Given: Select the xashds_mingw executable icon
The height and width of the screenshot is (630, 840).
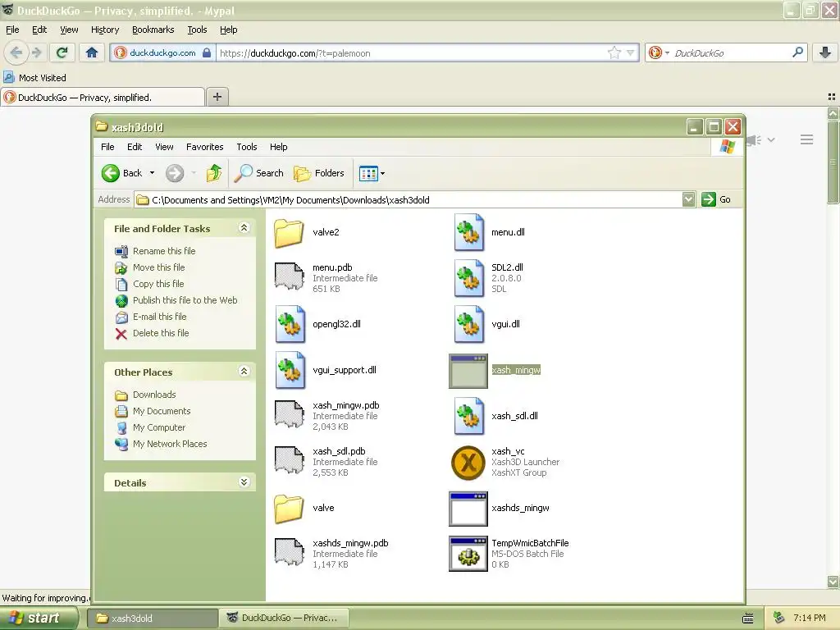Looking at the screenshot, I should [468, 509].
